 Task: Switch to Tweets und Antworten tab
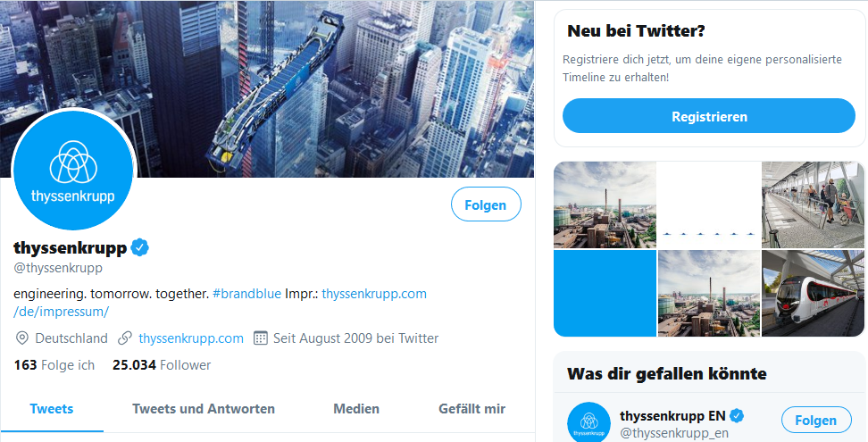[204, 409]
